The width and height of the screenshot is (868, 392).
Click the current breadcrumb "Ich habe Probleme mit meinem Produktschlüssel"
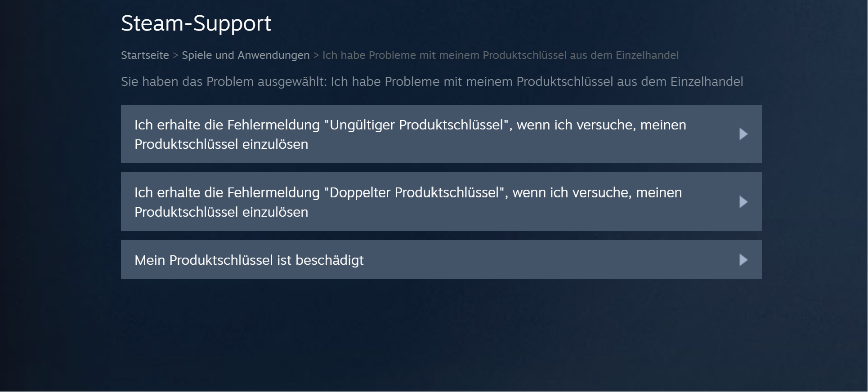click(x=500, y=55)
